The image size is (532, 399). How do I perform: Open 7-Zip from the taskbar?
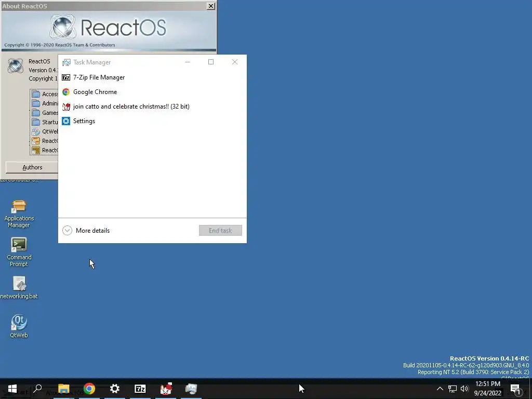(x=140, y=389)
